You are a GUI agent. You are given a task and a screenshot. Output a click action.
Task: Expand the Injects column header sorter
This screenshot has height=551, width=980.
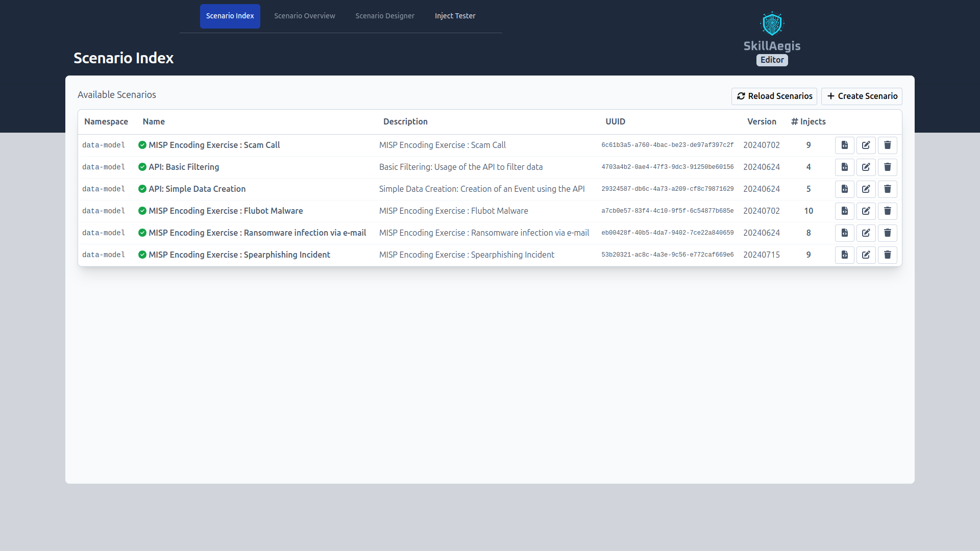809,121
